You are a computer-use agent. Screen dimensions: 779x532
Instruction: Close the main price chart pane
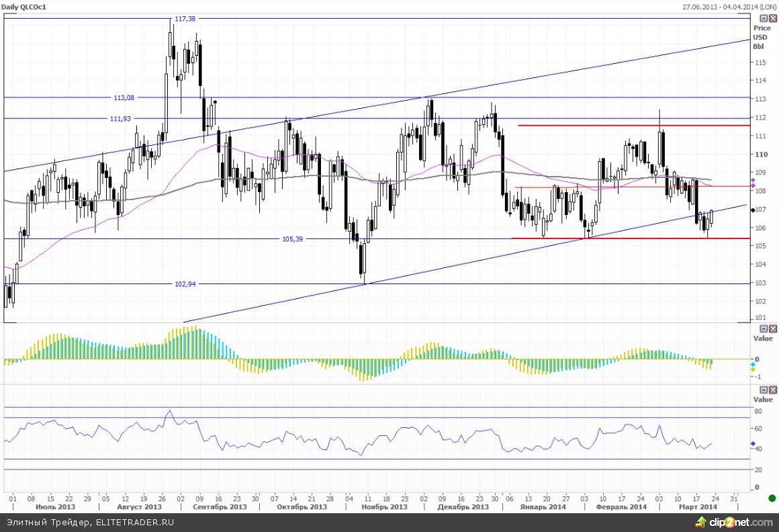772,18
